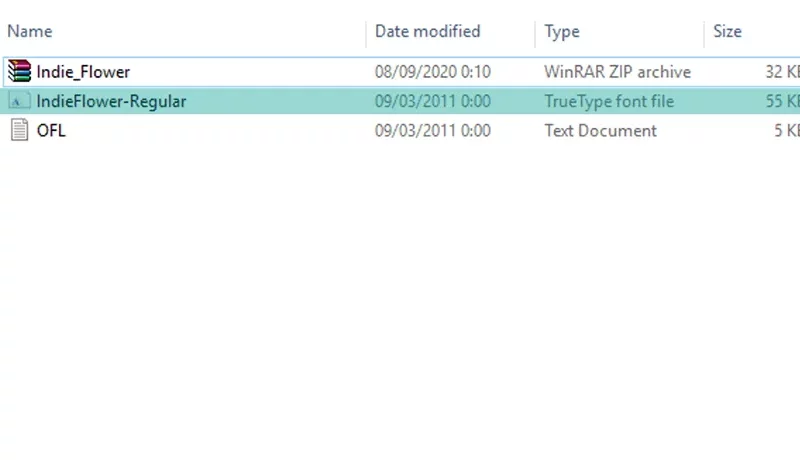Screen dimensions: 800x468
Task: Sort by the Date modified column
Action: click(x=428, y=31)
